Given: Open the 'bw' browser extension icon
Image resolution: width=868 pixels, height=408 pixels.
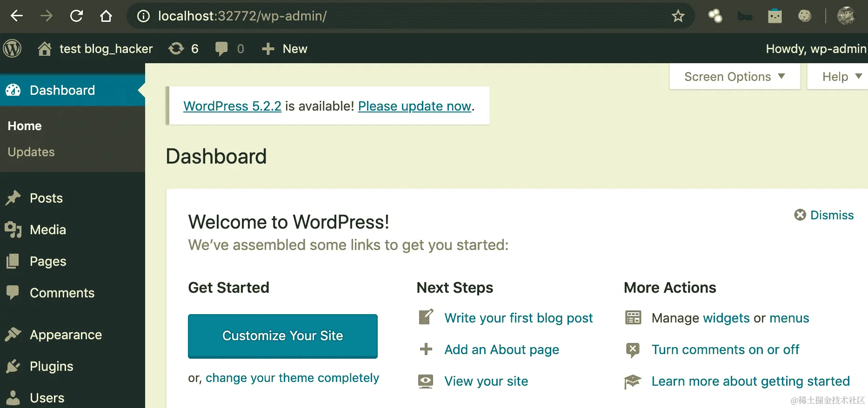Looking at the screenshot, I should (x=745, y=16).
